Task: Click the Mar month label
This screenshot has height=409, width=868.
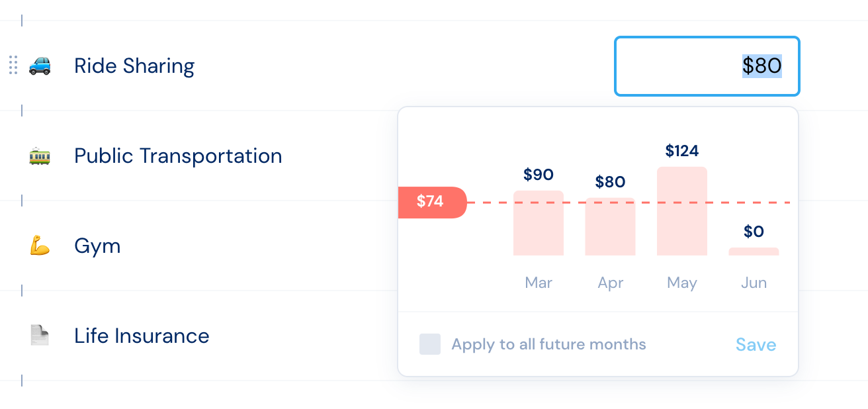Action: point(539,283)
